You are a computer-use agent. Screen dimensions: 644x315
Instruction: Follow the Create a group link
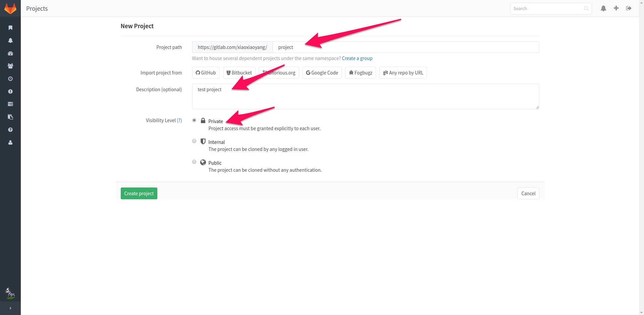[x=357, y=58]
